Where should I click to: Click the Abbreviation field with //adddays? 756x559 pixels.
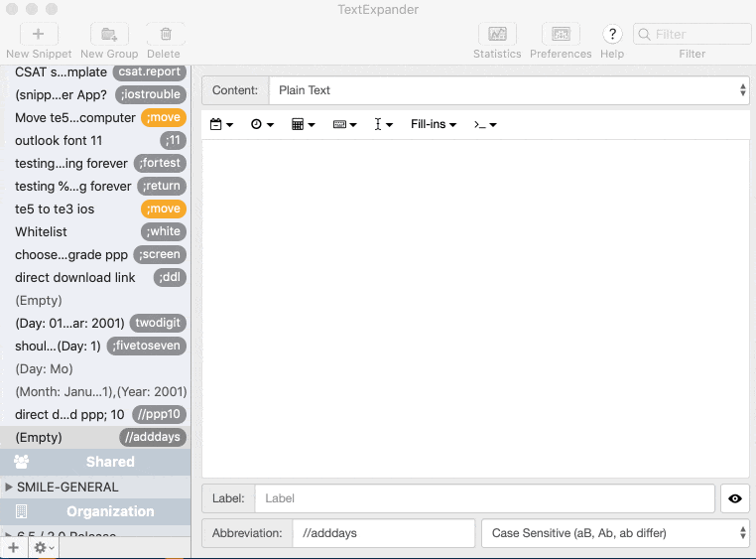[384, 533]
